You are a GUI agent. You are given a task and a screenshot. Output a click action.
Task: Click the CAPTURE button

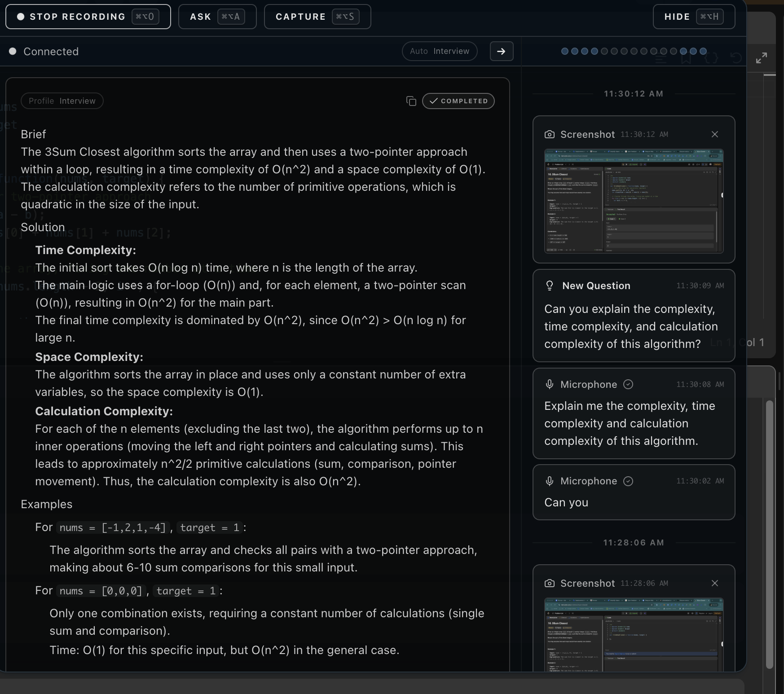tap(317, 17)
